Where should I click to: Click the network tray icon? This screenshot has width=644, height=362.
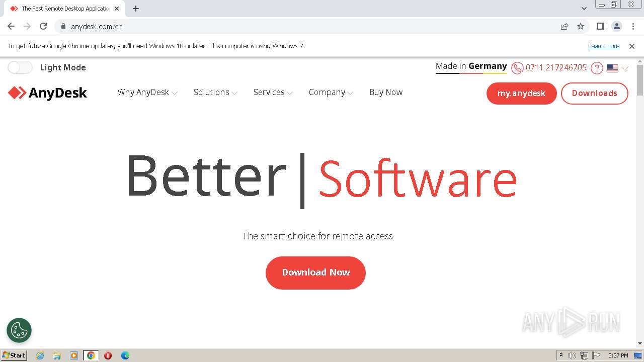(x=584, y=355)
